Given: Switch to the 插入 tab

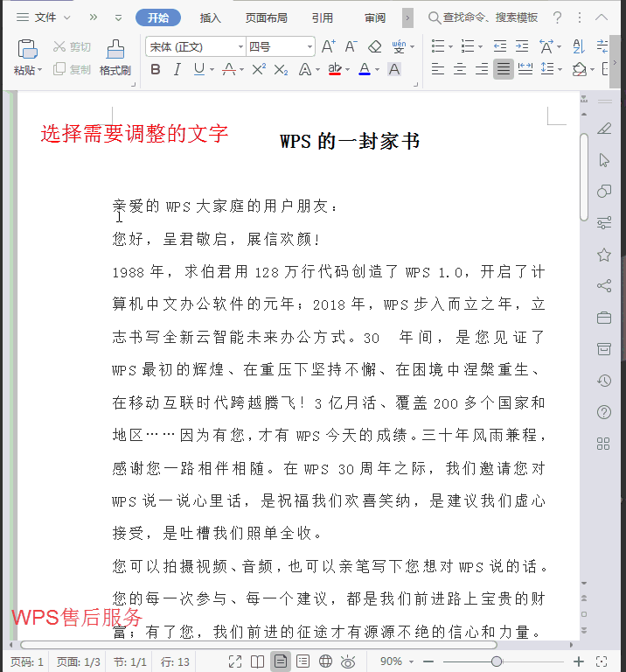Looking at the screenshot, I should click(210, 18).
